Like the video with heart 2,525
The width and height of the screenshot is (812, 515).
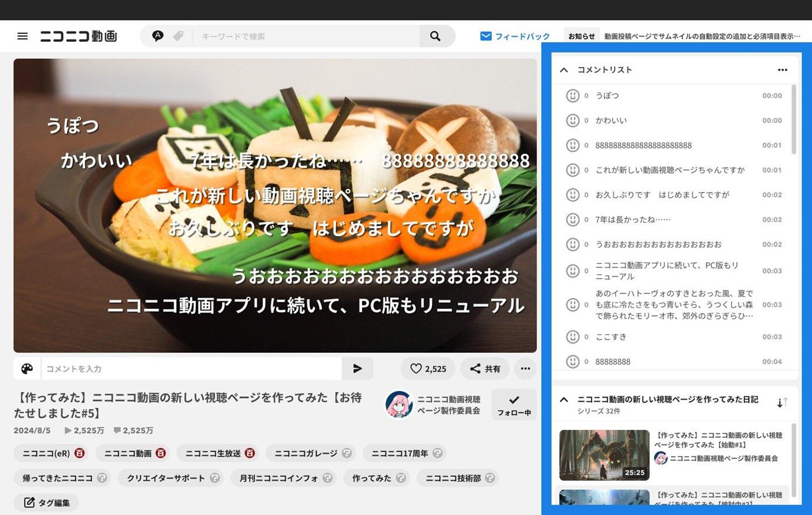tap(428, 369)
